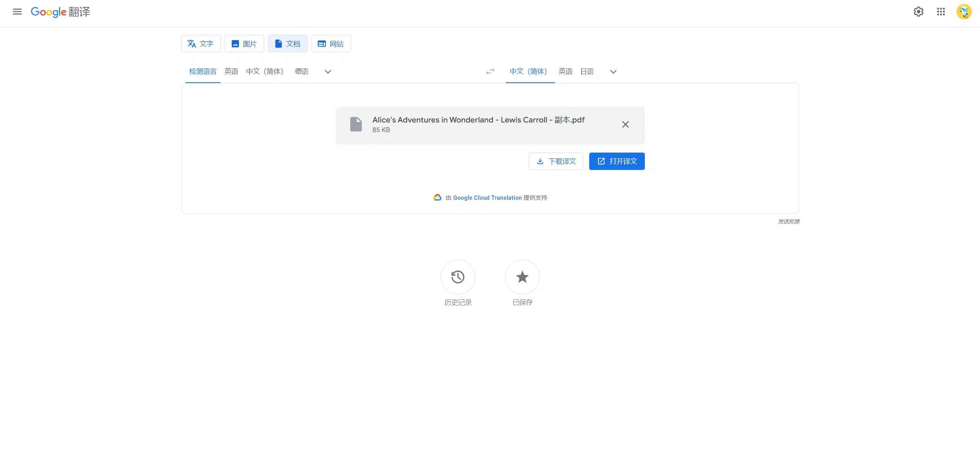This screenshot has height=469, width=980.
Task: Open the 历史记录 history icon
Action: tap(458, 277)
